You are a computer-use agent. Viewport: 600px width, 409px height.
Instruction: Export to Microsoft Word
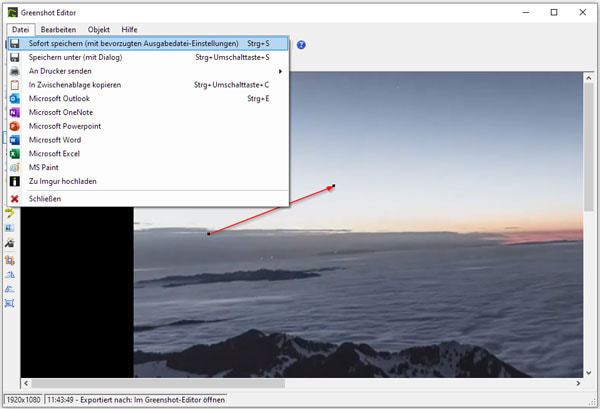pyautogui.click(x=148, y=140)
